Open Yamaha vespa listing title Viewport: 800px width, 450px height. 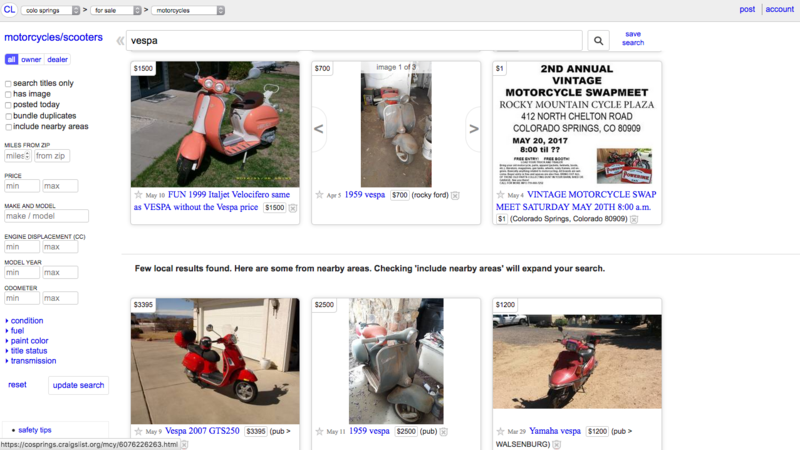click(555, 431)
